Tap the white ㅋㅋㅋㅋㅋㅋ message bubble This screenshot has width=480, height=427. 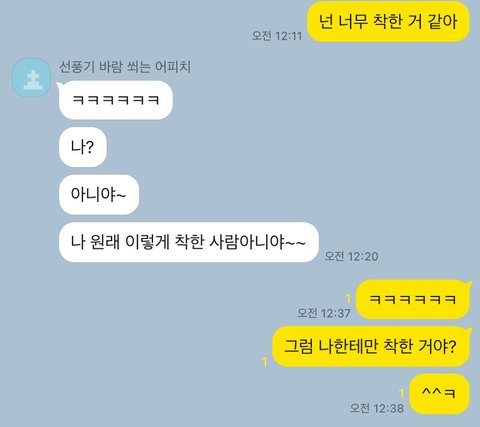coord(116,100)
